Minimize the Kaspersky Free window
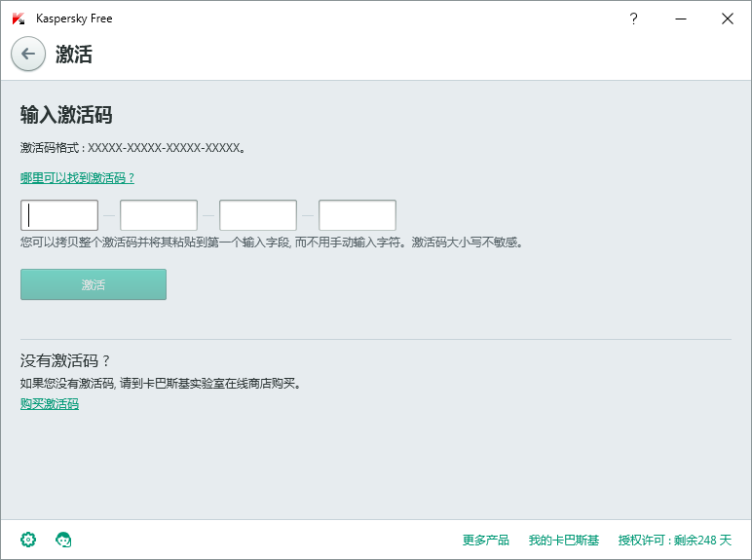The width and height of the screenshot is (752, 560). (680, 19)
